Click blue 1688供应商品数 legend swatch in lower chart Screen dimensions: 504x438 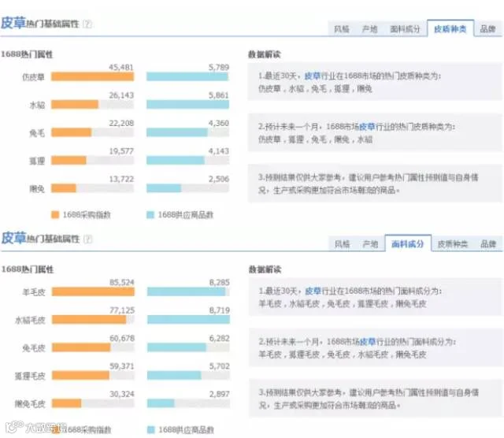coord(150,429)
